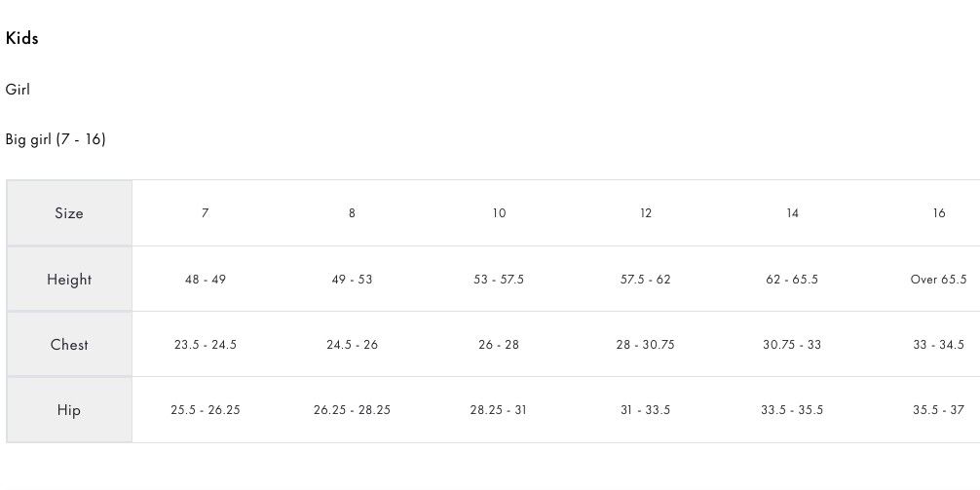Select size 16 column header
This screenshot has width=980, height=490.
point(939,213)
